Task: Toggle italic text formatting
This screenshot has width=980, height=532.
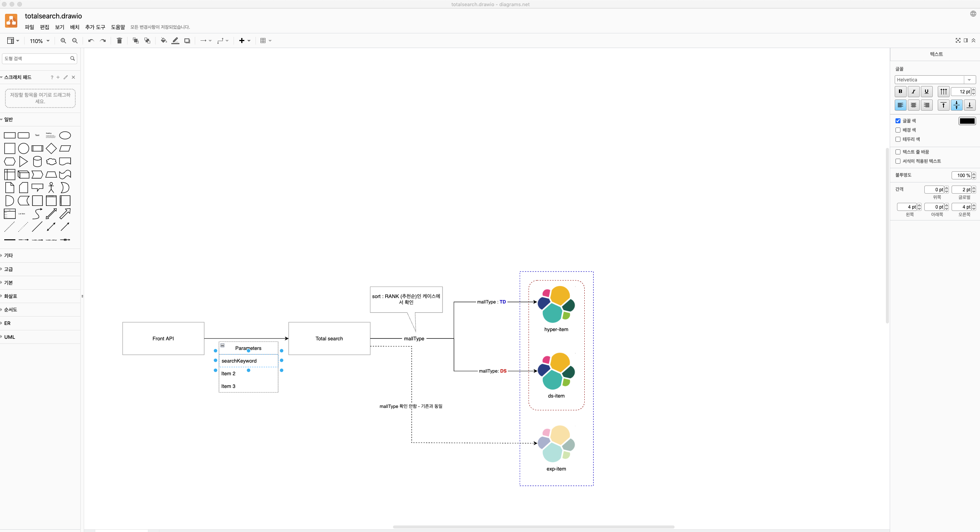Action: pyautogui.click(x=914, y=91)
